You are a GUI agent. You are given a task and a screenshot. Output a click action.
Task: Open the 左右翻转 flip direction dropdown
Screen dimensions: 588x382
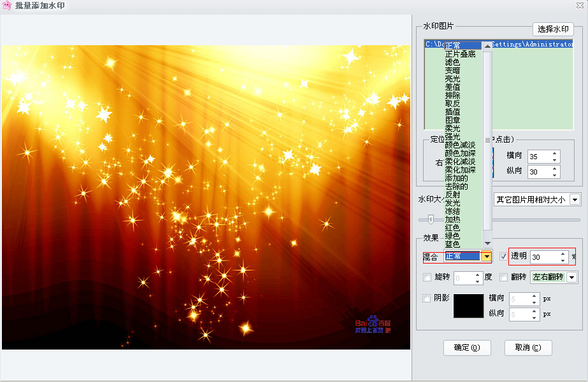(572, 278)
